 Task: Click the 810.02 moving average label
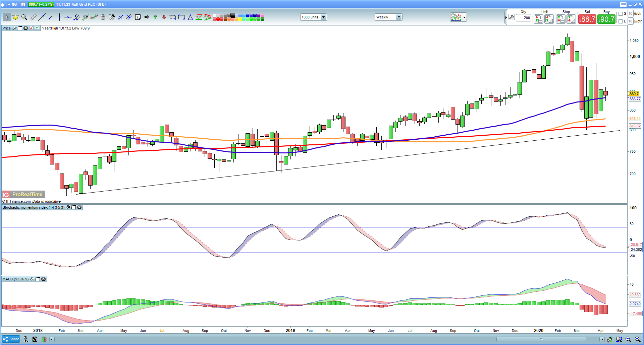(635, 126)
